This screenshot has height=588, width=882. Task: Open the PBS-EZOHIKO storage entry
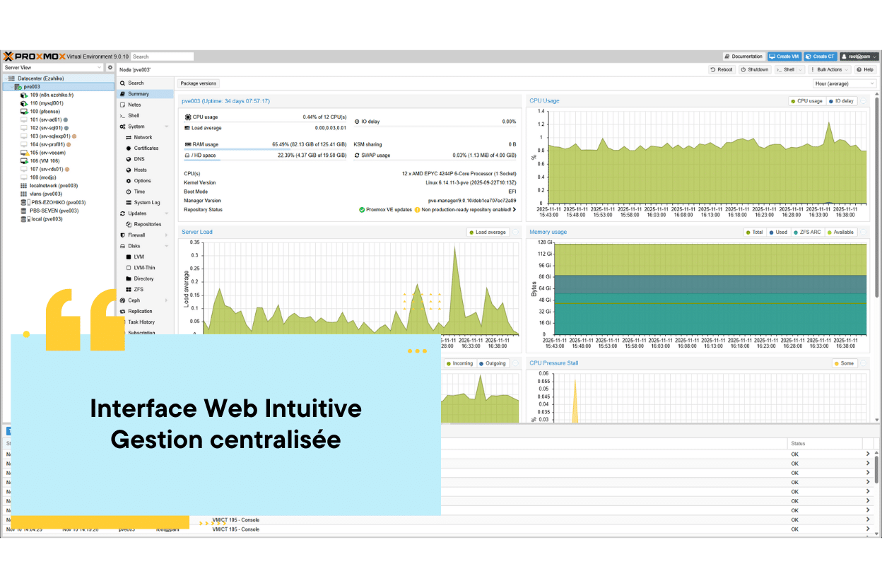[x=57, y=202]
